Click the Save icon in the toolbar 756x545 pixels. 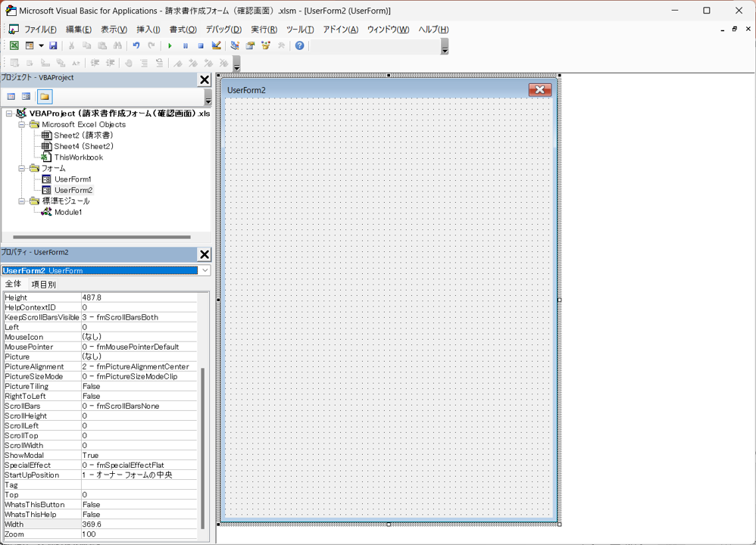tap(53, 45)
